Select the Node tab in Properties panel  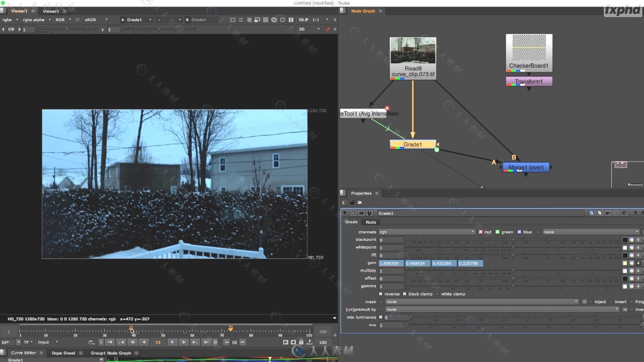(371, 222)
